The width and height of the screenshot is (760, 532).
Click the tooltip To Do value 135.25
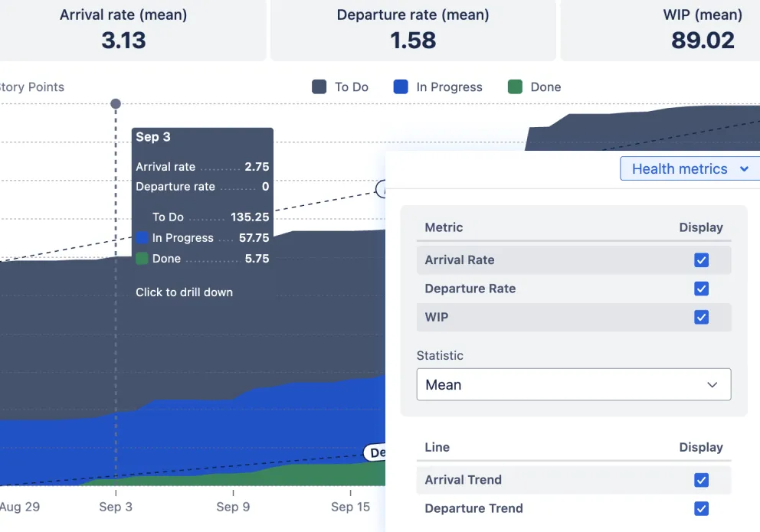tap(250, 217)
